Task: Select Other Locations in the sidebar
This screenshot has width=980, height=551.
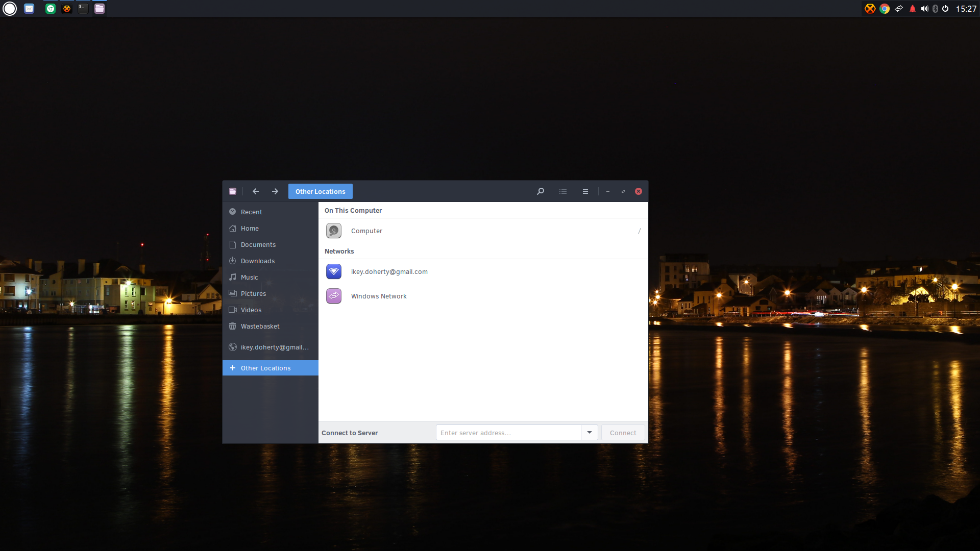Action: click(x=271, y=368)
